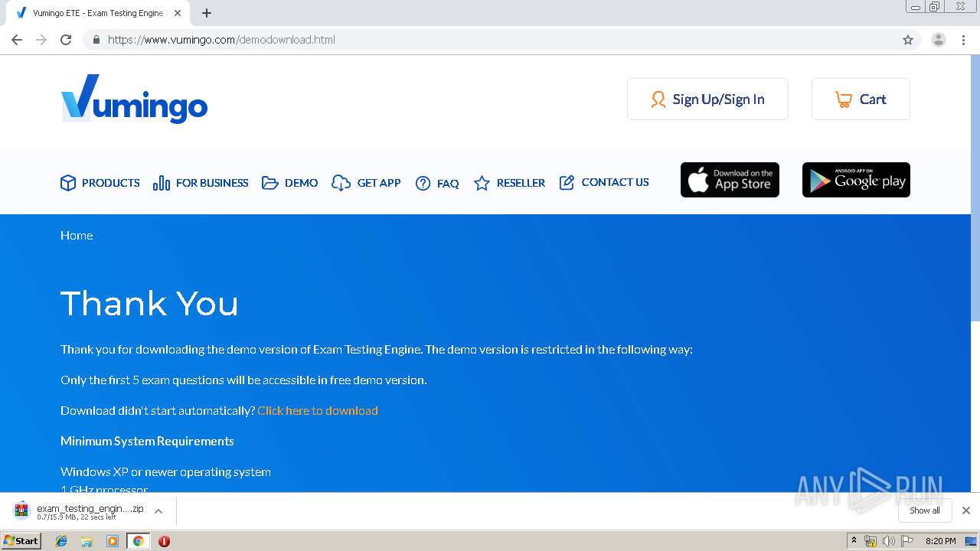Launch Internet Explorer from the taskbar
Image resolution: width=980 pixels, height=551 pixels.
pyautogui.click(x=61, y=541)
